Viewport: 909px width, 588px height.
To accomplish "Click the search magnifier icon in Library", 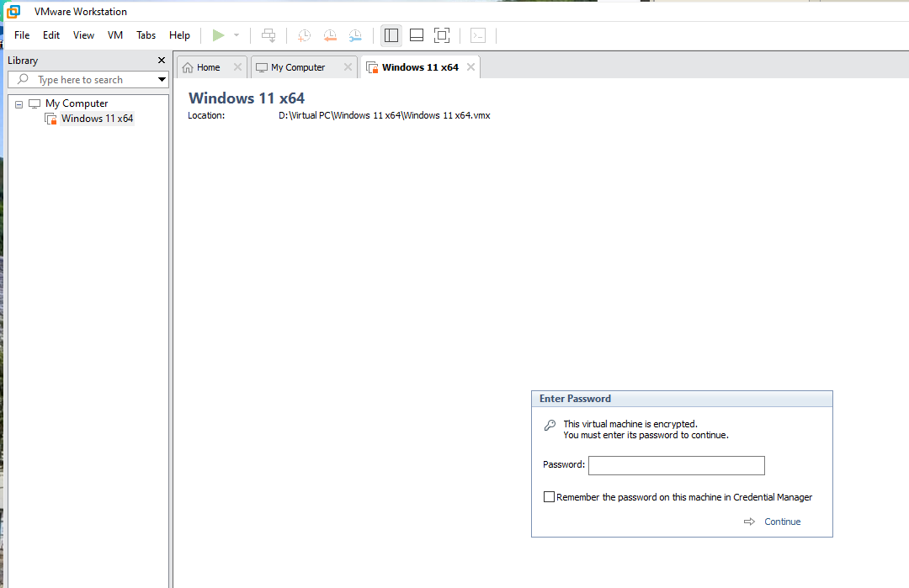I will click(24, 79).
